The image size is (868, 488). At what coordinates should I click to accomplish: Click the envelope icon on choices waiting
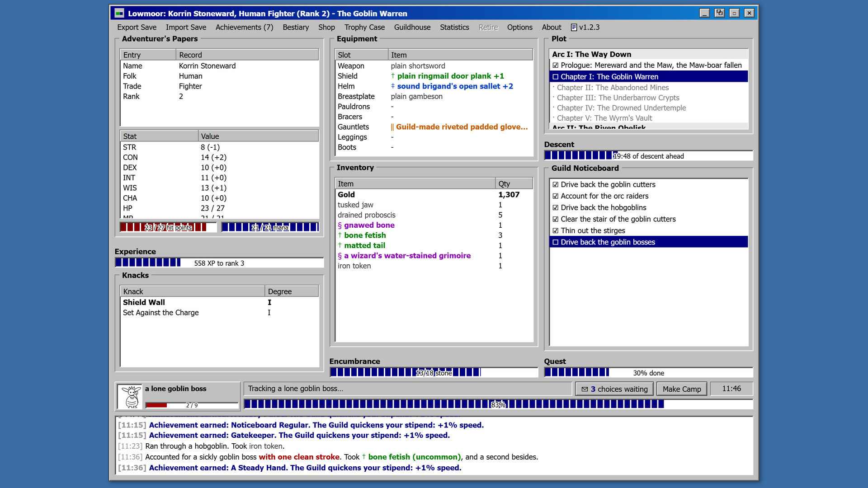click(585, 389)
